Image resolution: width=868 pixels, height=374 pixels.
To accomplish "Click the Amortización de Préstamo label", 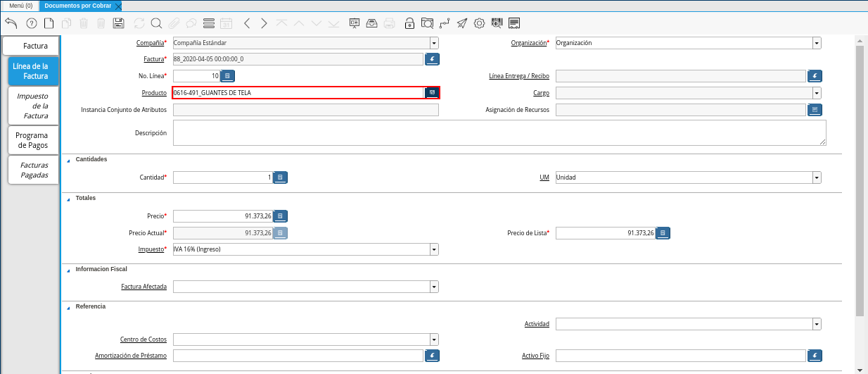I will coord(131,356).
